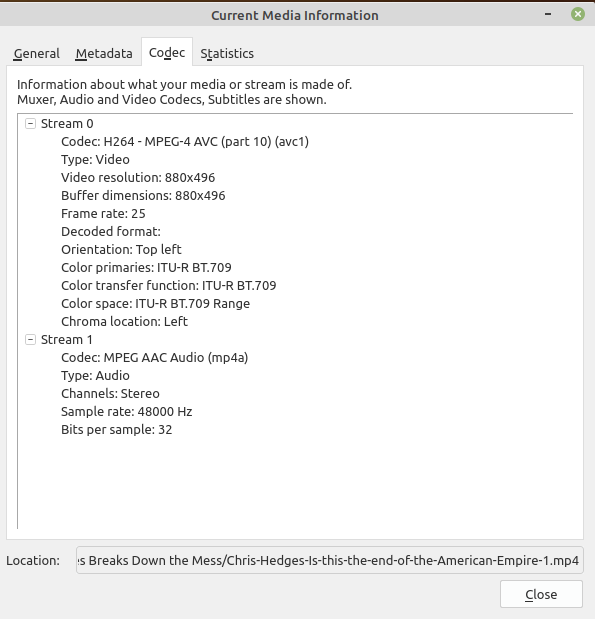
Task: Select the Stream 0 label
Action: (x=67, y=124)
